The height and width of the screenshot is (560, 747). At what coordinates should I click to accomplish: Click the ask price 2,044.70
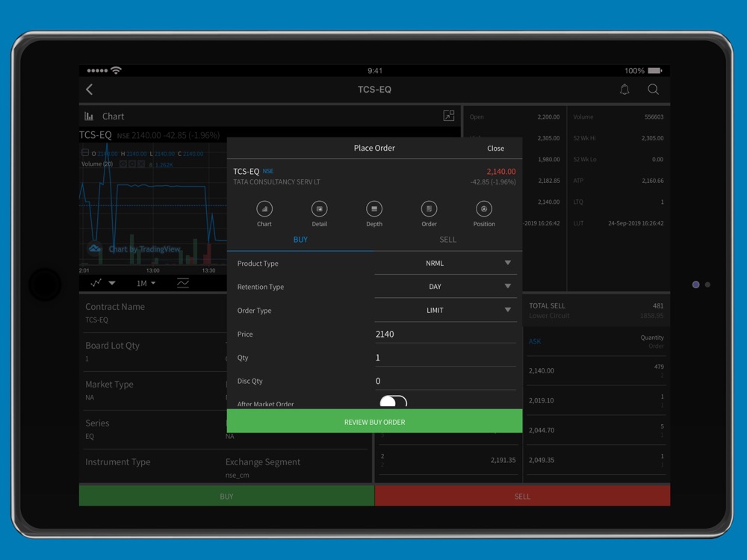coord(542,430)
